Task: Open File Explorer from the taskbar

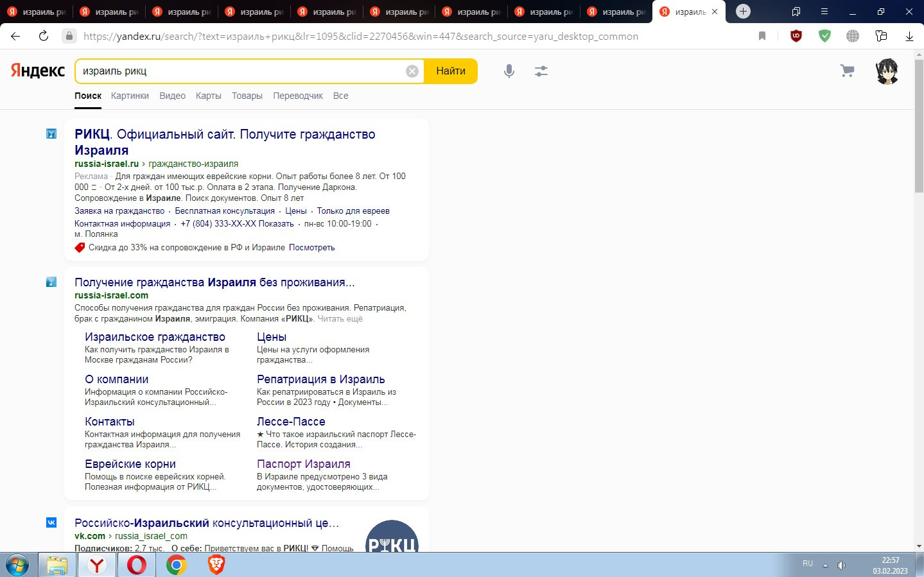Action: pyautogui.click(x=57, y=565)
